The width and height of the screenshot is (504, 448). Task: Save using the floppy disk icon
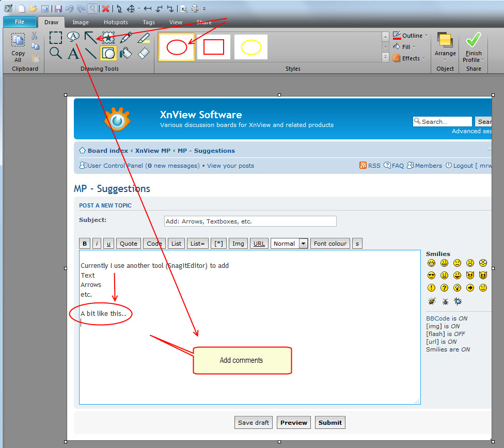58,9
